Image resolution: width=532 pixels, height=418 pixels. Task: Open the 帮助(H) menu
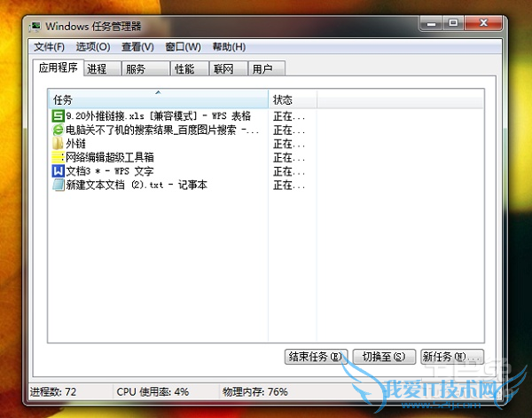pos(229,47)
